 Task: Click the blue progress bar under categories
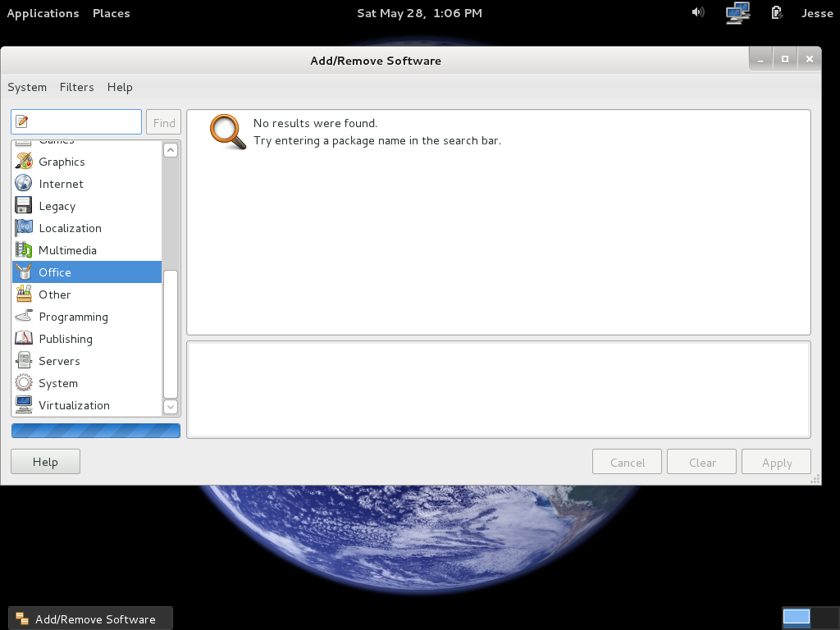click(x=96, y=430)
